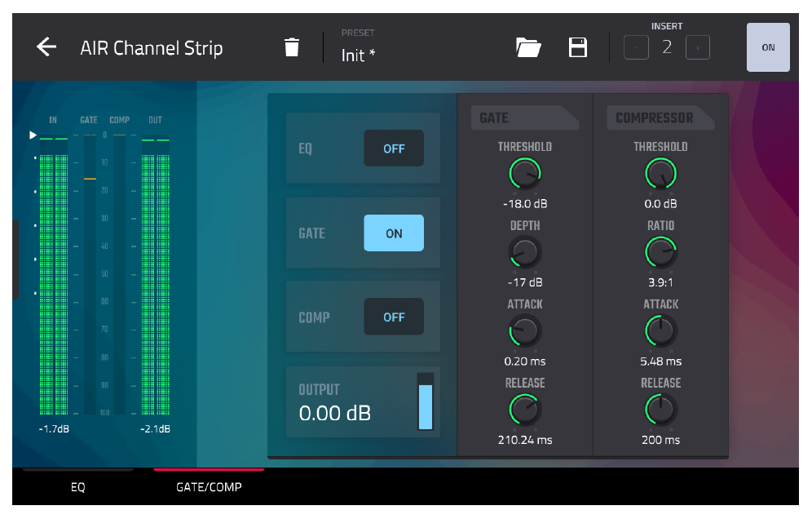Viewport: 812px width, 519px height.
Task: Turn off the GATE section switch
Action: click(394, 233)
